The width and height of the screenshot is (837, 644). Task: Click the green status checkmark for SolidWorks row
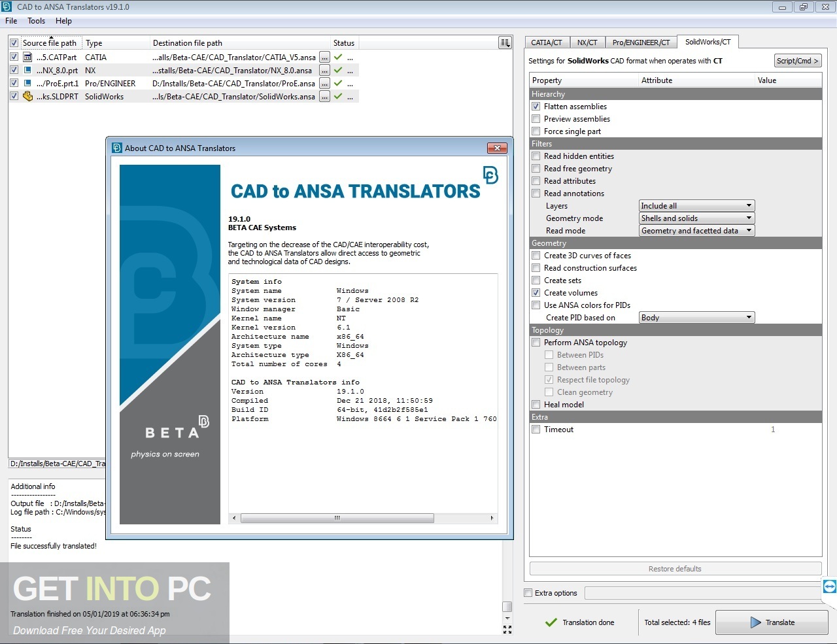coord(338,96)
